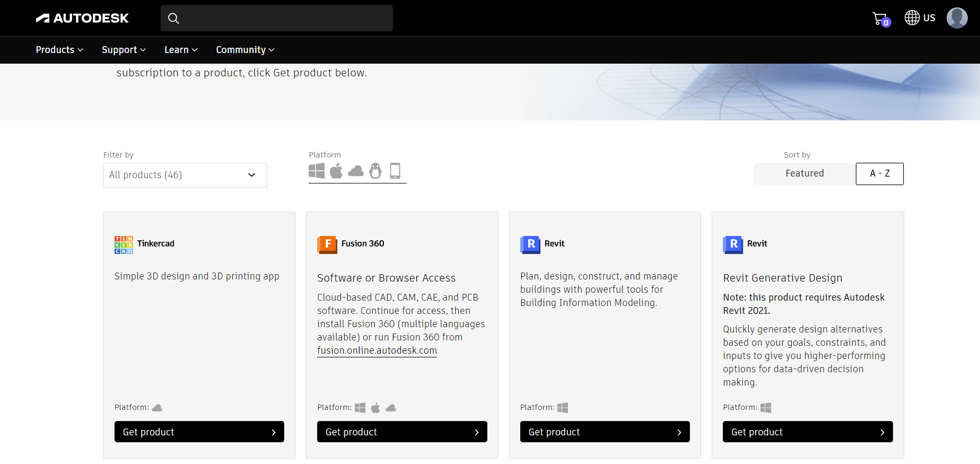Click 'Software or Browser Access' heading

pyautogui.click(x=386, y=278)
